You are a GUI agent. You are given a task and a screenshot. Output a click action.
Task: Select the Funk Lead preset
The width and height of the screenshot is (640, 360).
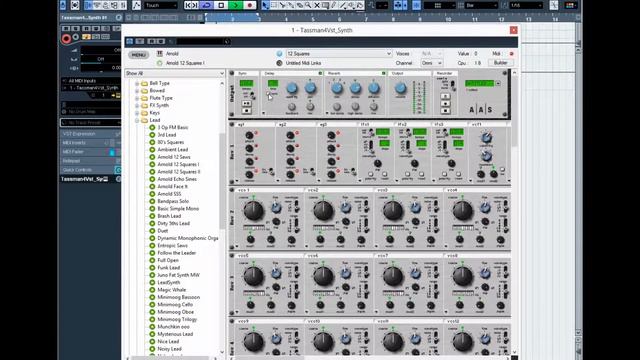pos(169,268)
